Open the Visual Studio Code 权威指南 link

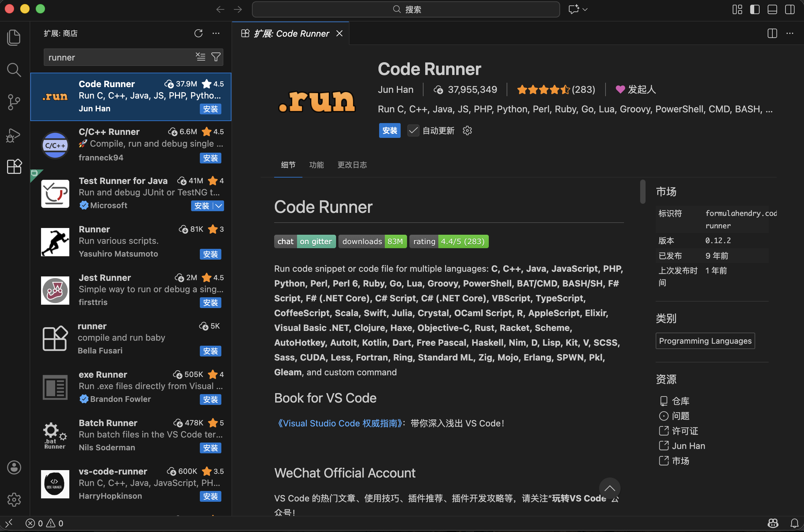(340, 423)
